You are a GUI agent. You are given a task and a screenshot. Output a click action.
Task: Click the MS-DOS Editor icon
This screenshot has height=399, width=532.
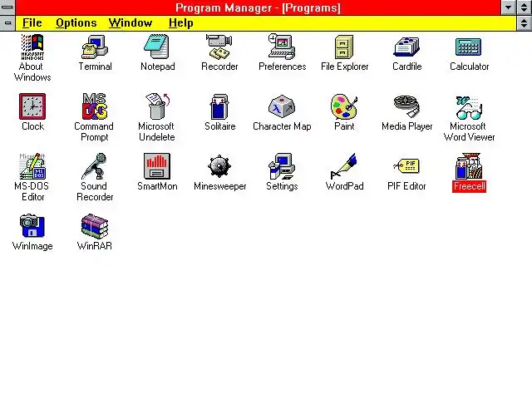pyautogui.click(x=32, y=166)
